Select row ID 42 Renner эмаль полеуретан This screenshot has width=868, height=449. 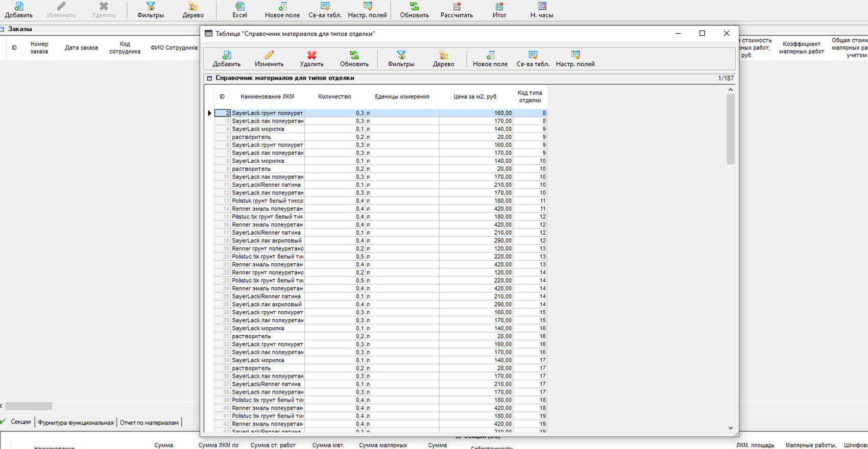tap(380, 424)
